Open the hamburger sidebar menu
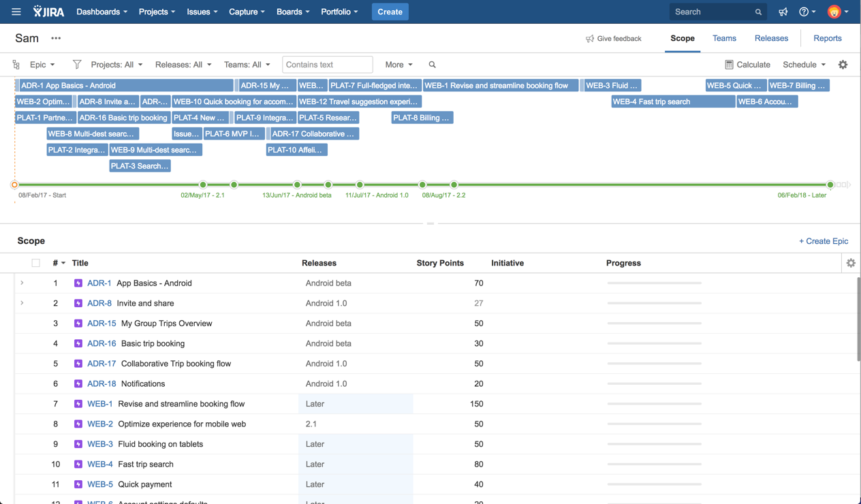This screenshot has height=504, width=861. click(16, 12)
